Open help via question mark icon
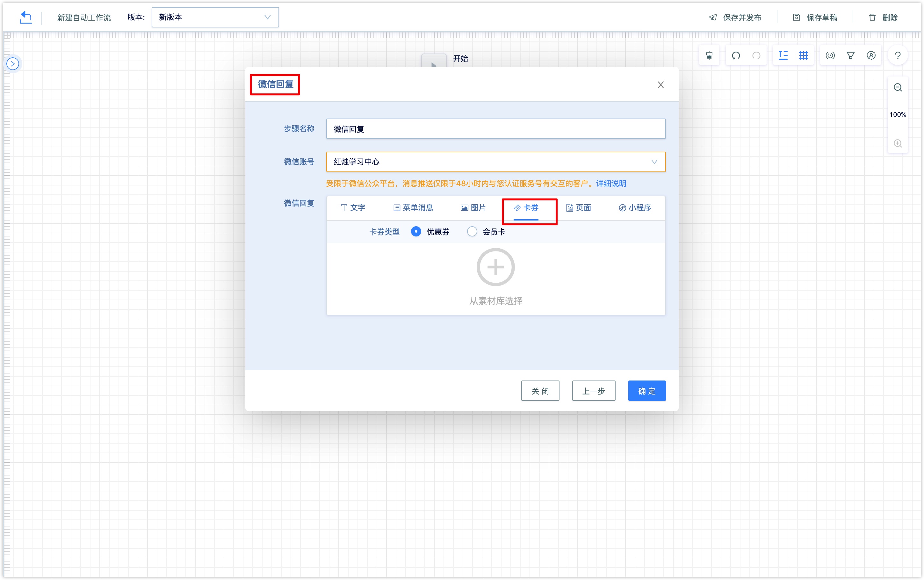The height and width of the screenshot is (580, 924). click(x=898, y=56)
